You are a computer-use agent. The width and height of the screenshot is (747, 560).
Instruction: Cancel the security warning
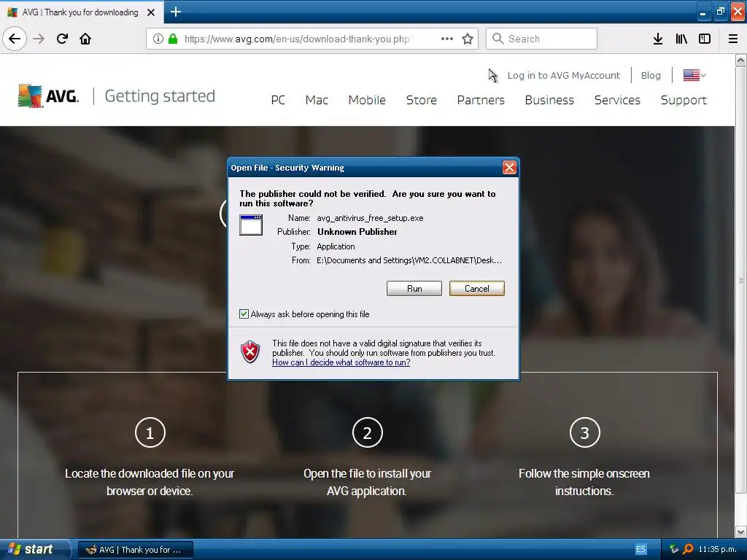pos(476,288)
